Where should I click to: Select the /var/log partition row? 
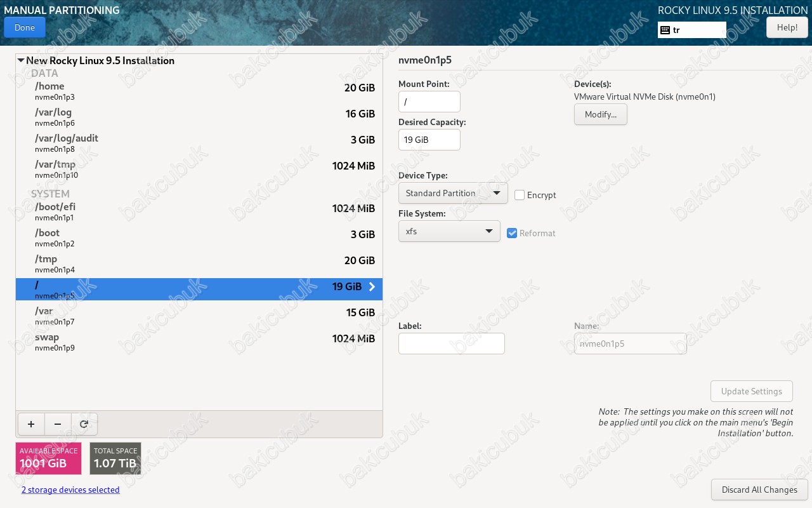coord(199,117)
